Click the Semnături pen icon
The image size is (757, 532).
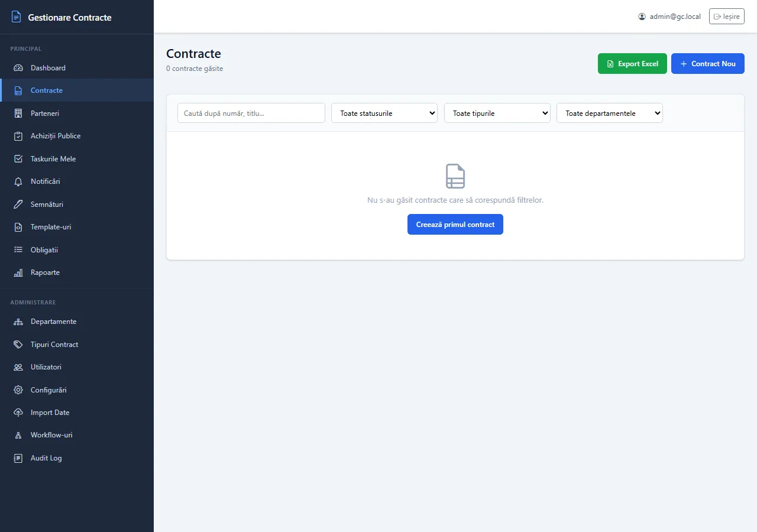(18, 205)
